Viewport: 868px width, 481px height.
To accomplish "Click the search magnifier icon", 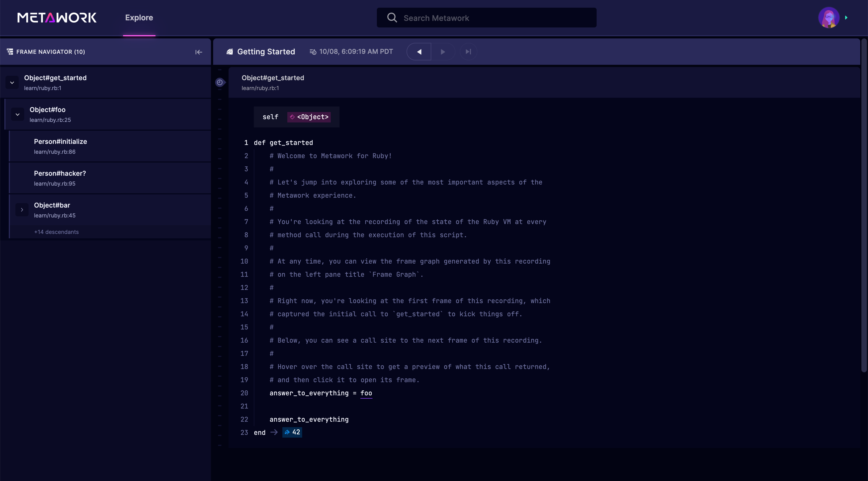I will 392,18.
